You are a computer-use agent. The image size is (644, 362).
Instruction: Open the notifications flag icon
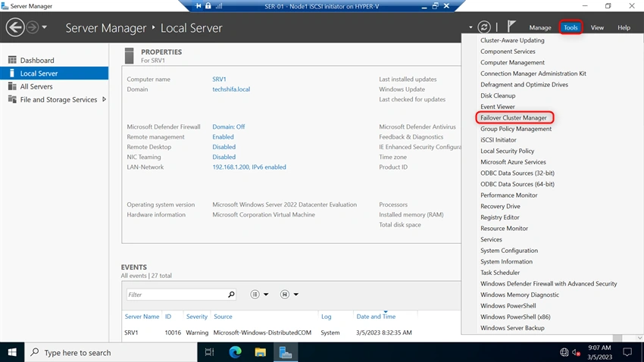511,27
